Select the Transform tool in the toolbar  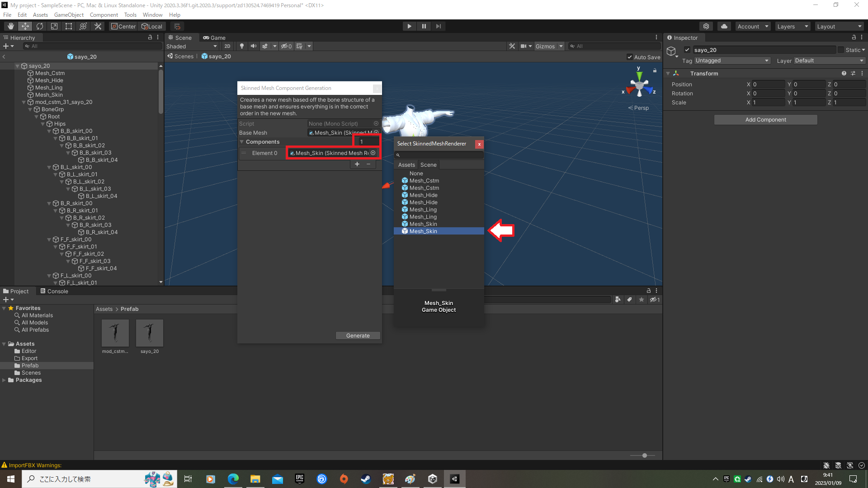pos(83,26)
